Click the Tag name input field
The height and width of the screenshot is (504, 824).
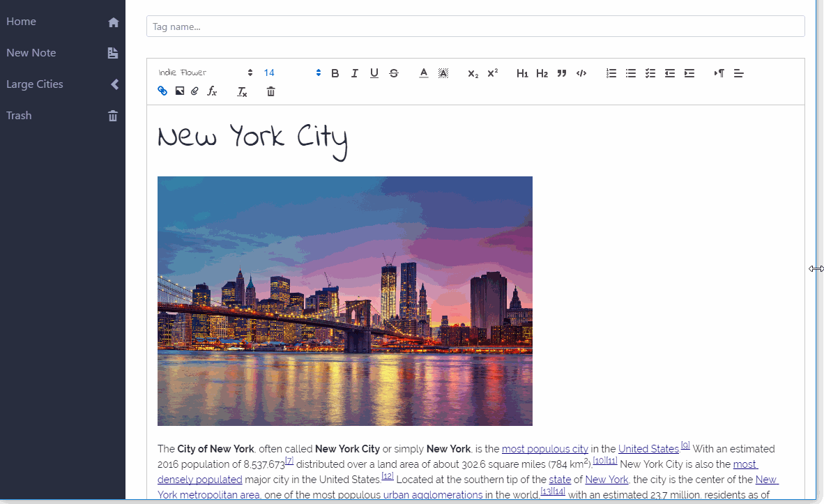click(475, 26)
